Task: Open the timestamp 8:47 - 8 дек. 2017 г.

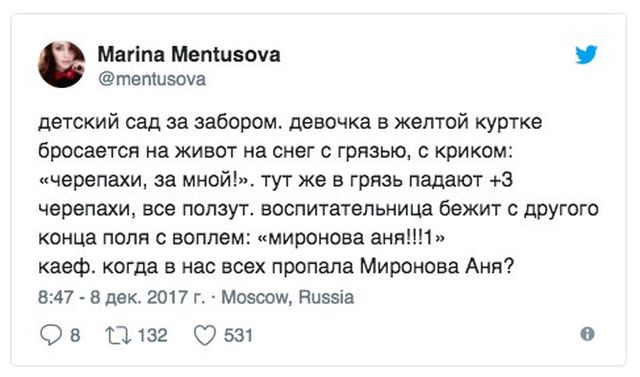Action: [122, 297]
